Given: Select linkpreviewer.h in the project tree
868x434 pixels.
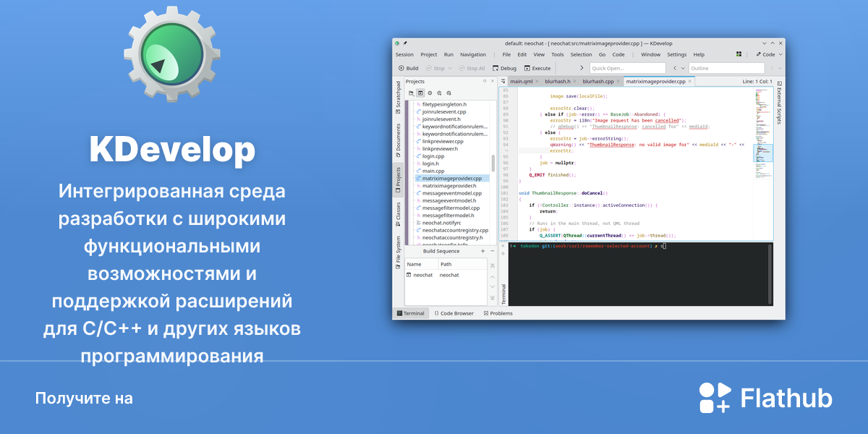Looking at the screenshot, I should click(x=436, y=148).
